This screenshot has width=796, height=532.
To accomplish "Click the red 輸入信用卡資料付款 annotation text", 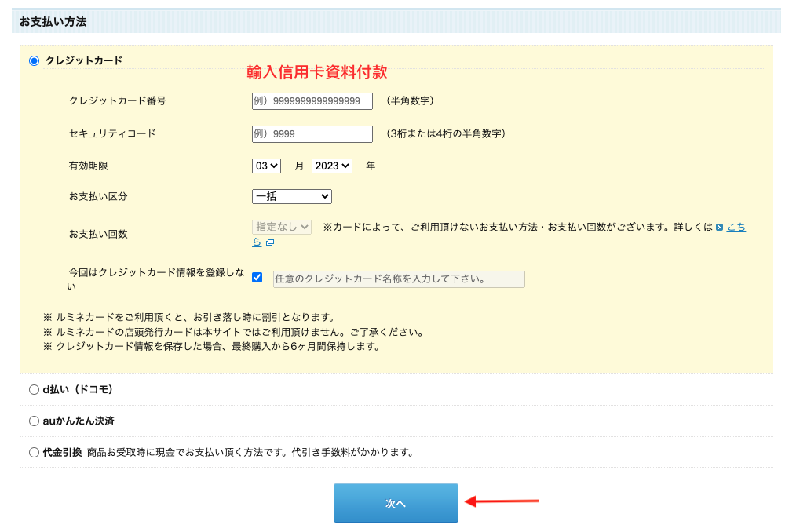I will [x=317, y=72].
